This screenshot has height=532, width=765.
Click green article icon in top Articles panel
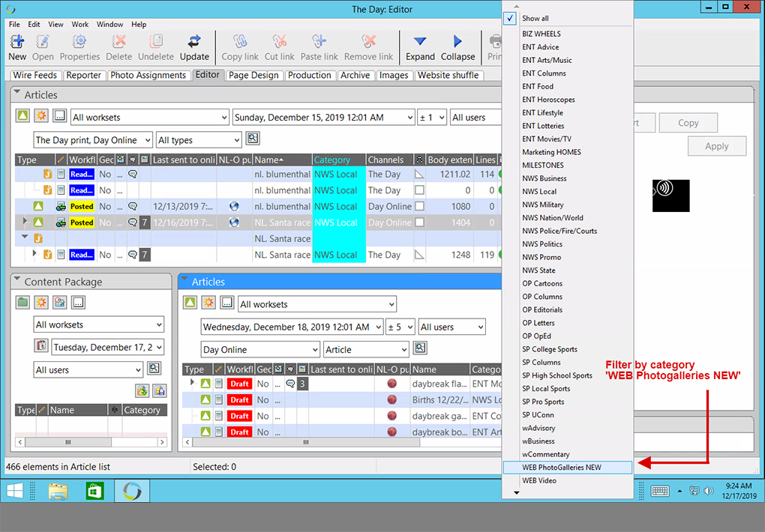(22, 116)
